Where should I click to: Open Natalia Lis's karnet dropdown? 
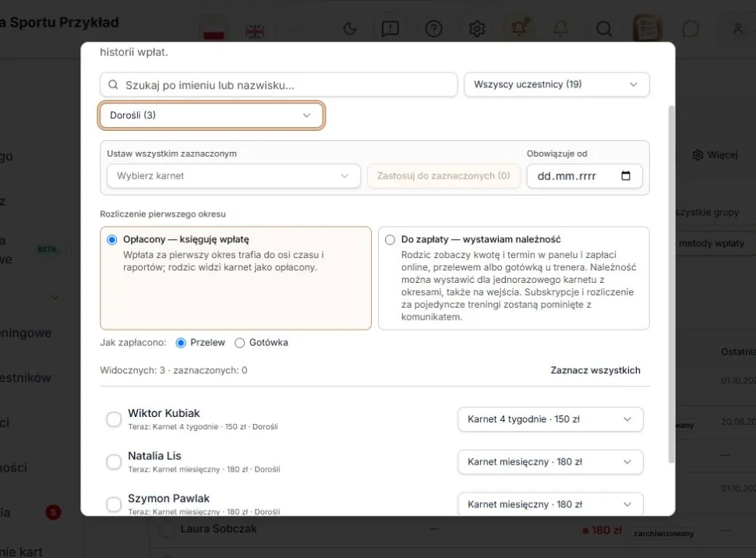pyautogui.click(x=550, y=462)
